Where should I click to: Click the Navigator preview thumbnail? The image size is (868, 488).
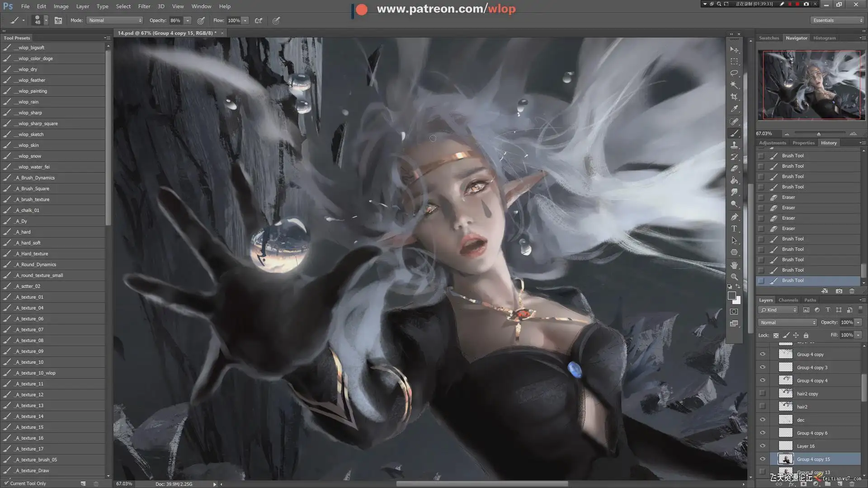pyautogui.click(x=811, y=85)
